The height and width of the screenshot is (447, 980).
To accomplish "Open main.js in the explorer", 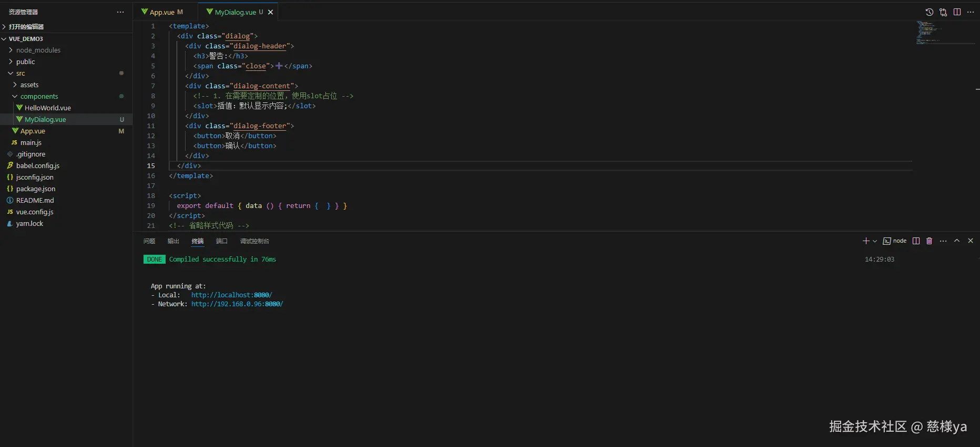I will pos(66,143).
